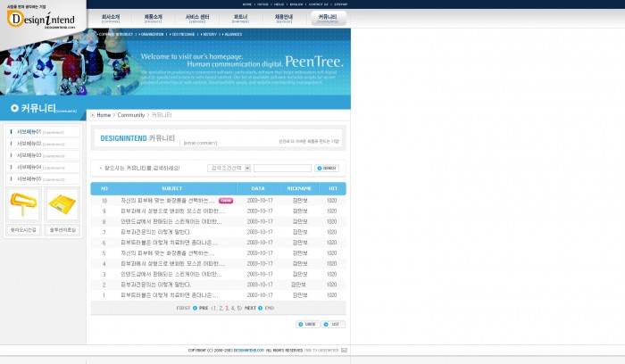This screenshot has height=364, width=625.
Task: Open post number 6 subject
Action: point(170,243)
